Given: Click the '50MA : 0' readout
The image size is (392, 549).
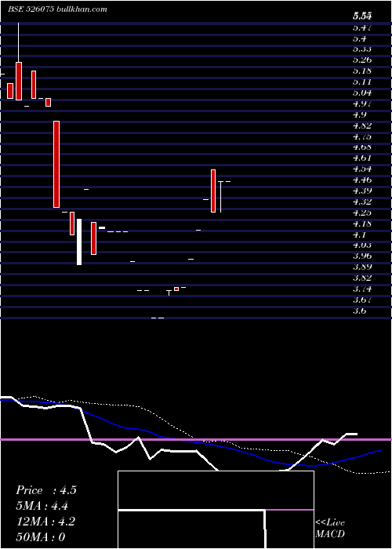Looking at the screenshot, I should pos(41,537).
